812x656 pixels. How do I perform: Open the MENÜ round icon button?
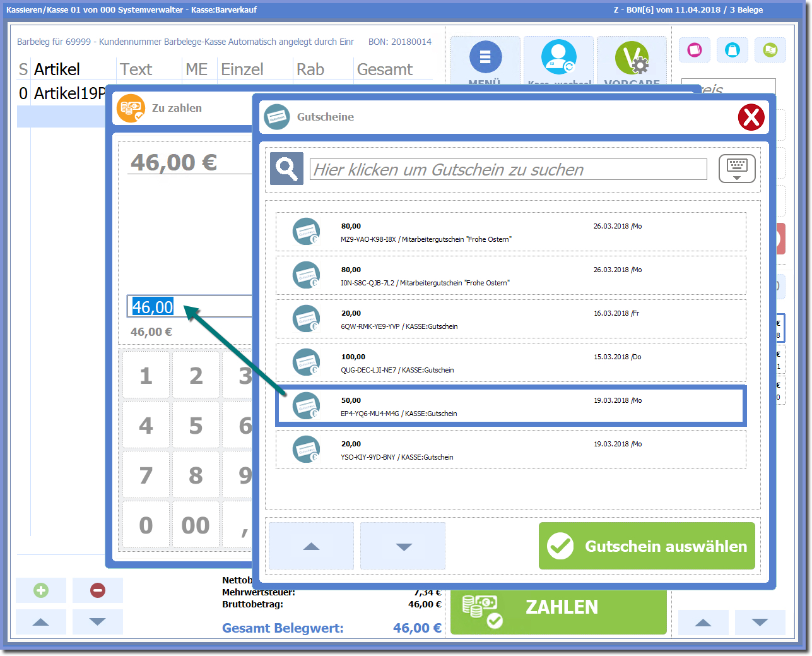485,57
